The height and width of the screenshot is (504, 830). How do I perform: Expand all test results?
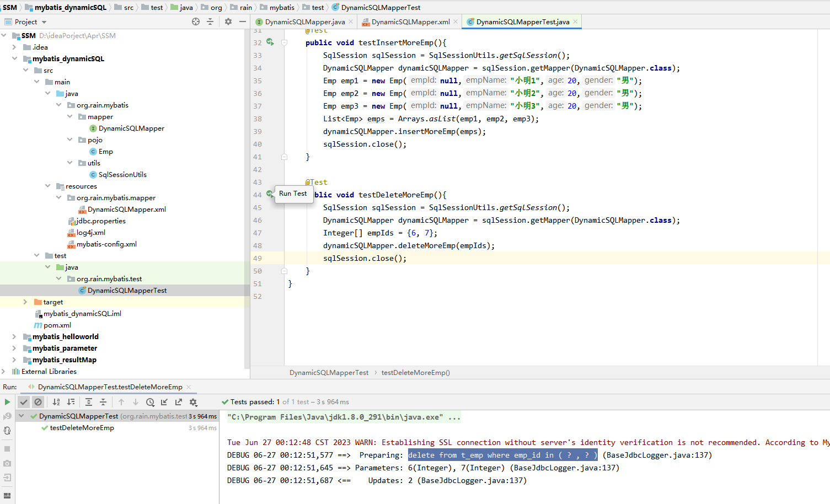(x=89, y=402)
